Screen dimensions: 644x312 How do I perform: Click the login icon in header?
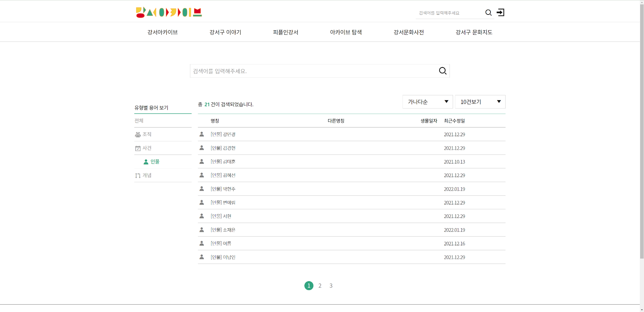[500, 13]
